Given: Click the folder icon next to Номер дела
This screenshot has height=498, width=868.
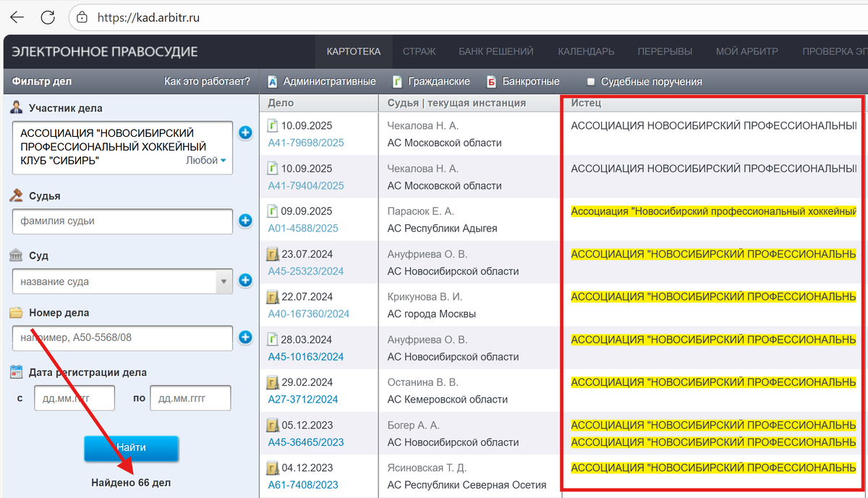Looking at the screenshot, I should [x=17, y=313].
